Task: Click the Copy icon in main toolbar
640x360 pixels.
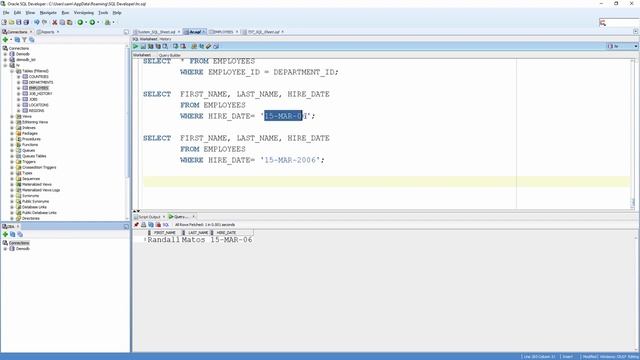Action: click(62, 22)
